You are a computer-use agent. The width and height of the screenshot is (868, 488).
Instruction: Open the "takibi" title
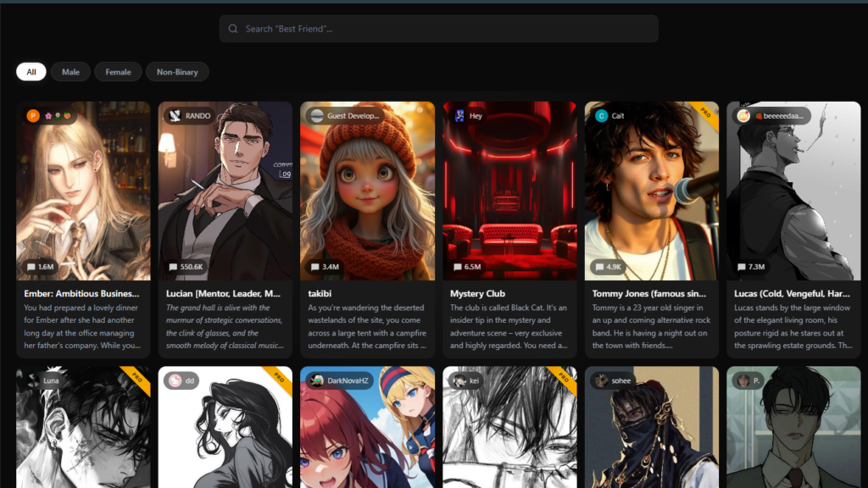point(320,293)
